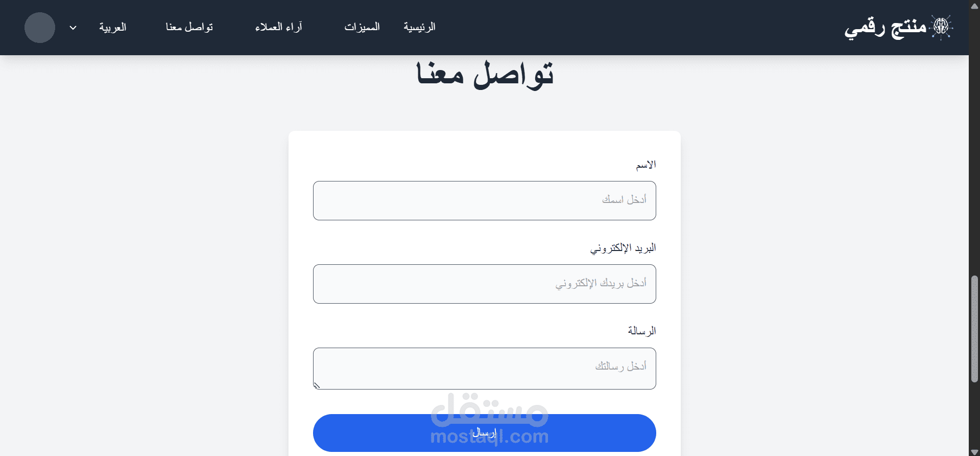The height and width of the screenshot is (456, 980).
Task: Click the mostaql.com watermark text
Action: tap(489, 437)
